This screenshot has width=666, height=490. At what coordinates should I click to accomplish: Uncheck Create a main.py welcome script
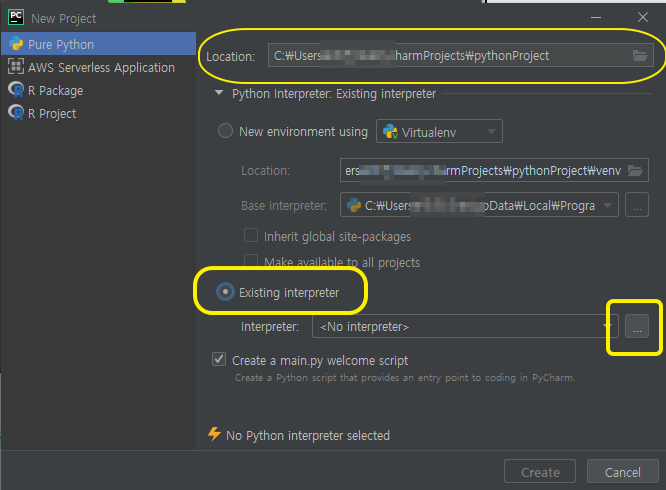pos(219,359)
